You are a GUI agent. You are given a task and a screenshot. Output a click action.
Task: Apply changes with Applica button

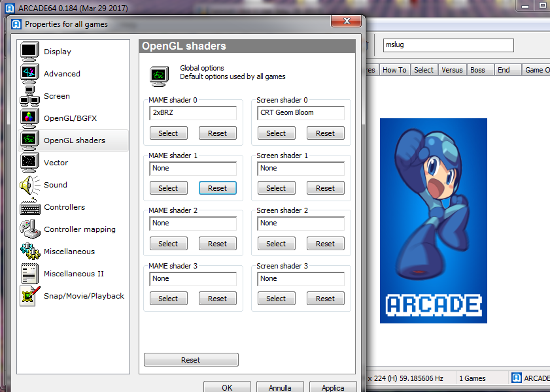click(333, 387)
